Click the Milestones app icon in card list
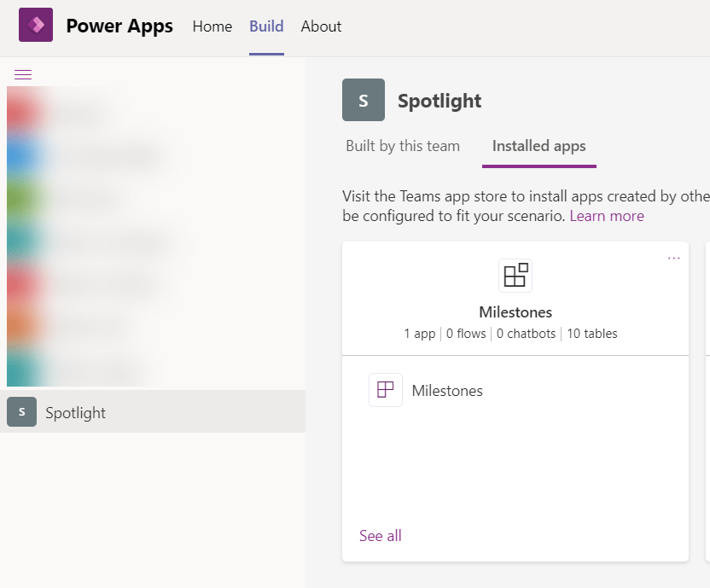Viewport: 710px width, 588px height. [385, 390]
